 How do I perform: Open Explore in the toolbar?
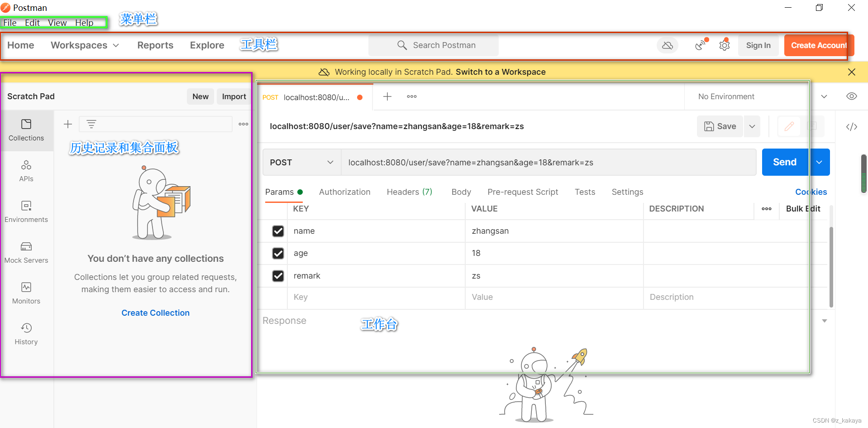[207, 45]
